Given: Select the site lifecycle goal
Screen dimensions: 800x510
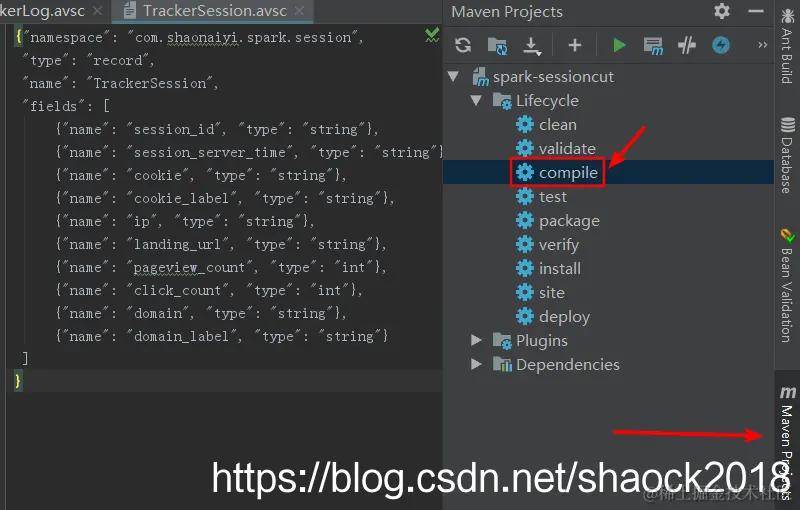Looking at the screenshot, I should tap(552, 292).
